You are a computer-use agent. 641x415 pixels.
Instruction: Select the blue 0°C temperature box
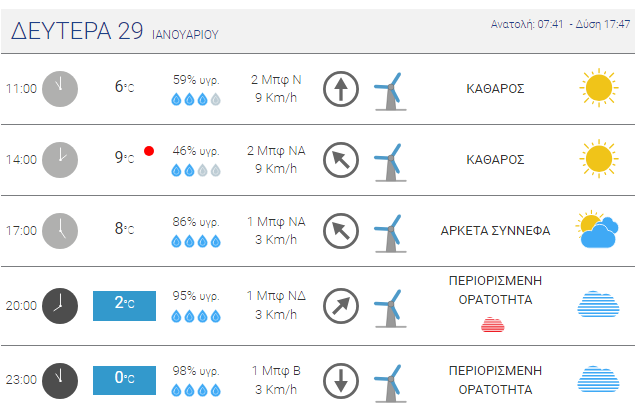(x=124, y=380)
